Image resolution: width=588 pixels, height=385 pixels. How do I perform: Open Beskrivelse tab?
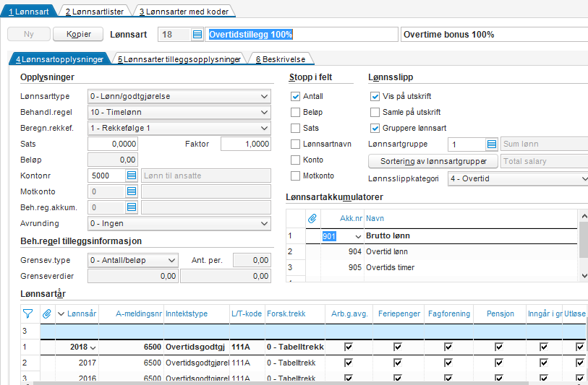281,59
